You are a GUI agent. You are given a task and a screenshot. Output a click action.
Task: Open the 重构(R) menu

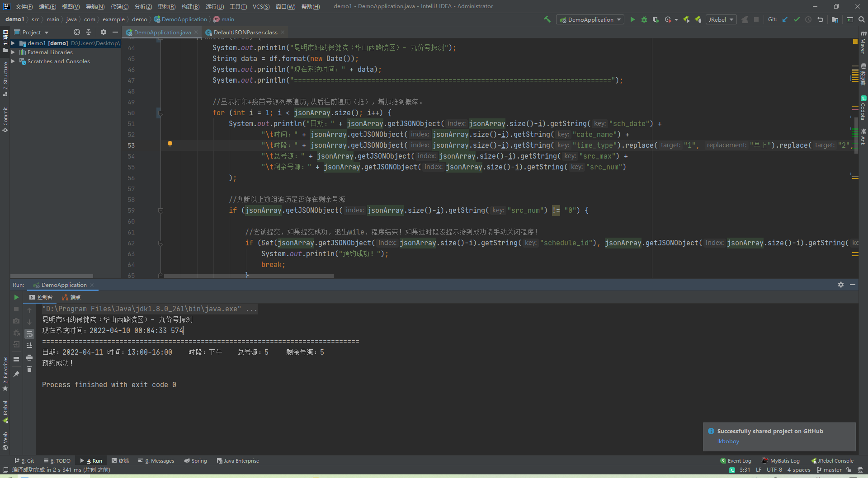coord(166,6)
